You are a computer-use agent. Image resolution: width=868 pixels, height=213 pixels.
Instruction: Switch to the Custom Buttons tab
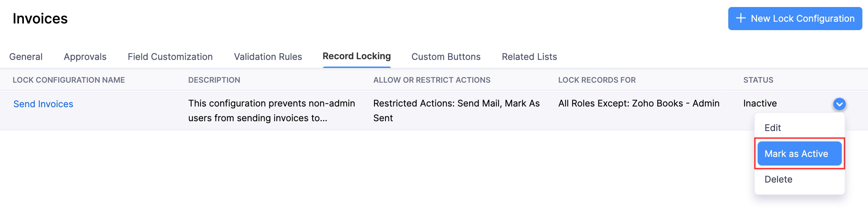(446, 56)
